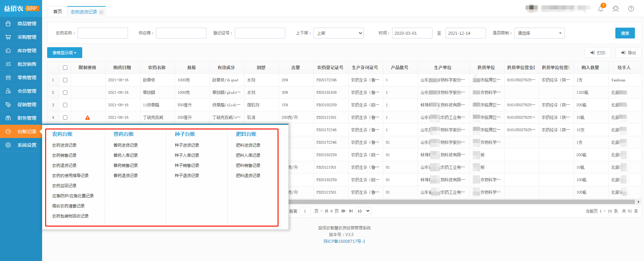
Task: Close the 农药进货记录 tab
Action: tap(101, 12)
